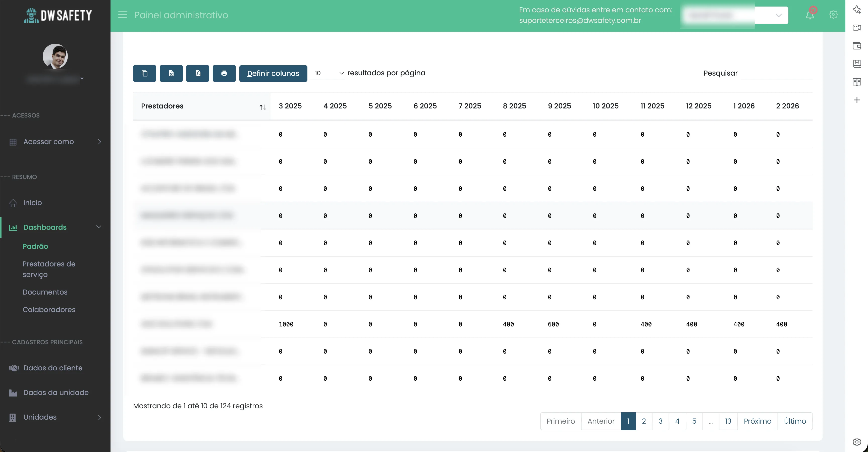Viewport: 868px width, 452px height.
Task: Print the table
Action: coord(224,73)
